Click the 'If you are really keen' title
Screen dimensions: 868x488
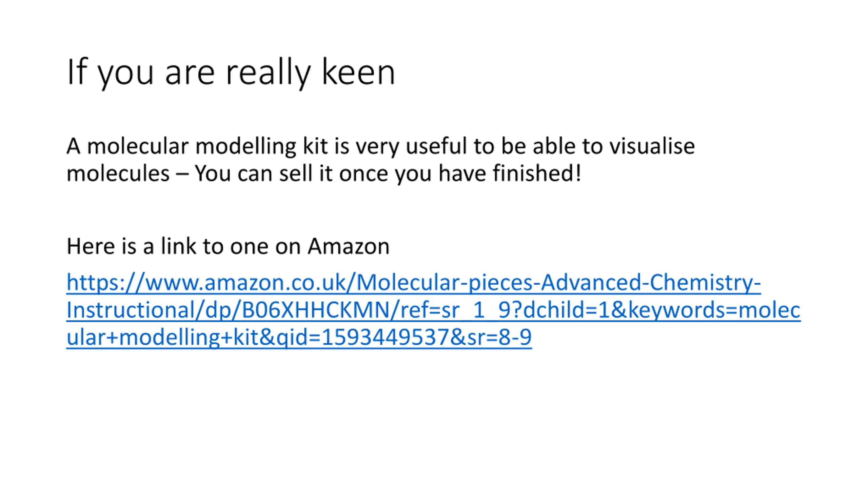click(231, 72)
